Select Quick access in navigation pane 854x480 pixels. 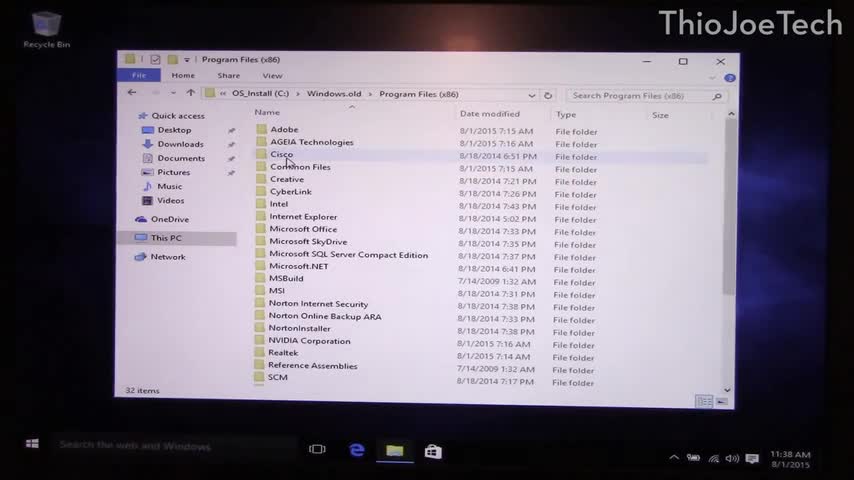[x=178, y=116]
